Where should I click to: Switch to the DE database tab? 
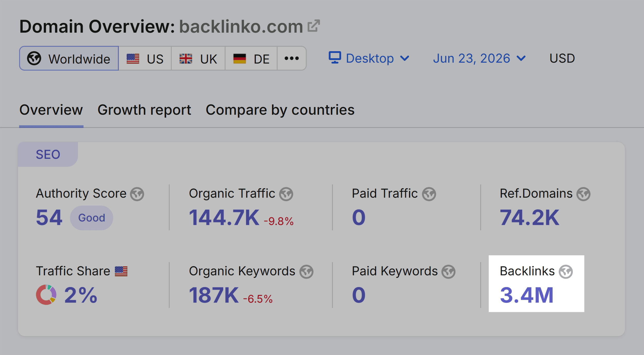pos(251,58)
